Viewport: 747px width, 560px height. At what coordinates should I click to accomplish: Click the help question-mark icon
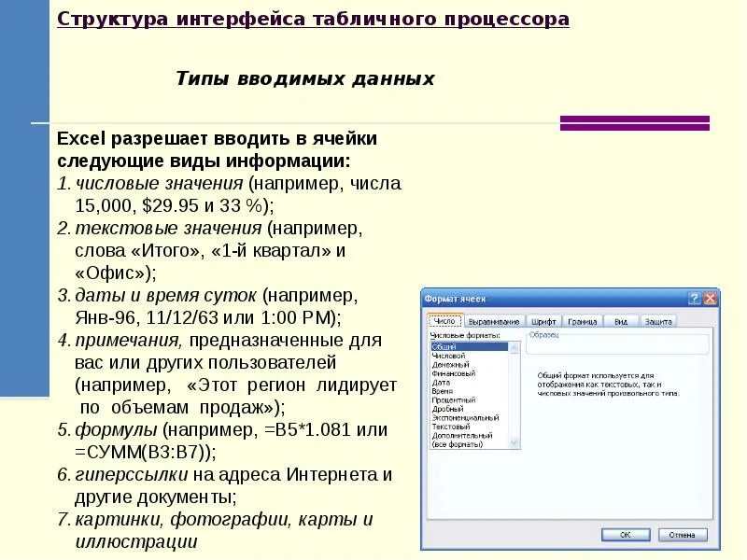[694, 299]
